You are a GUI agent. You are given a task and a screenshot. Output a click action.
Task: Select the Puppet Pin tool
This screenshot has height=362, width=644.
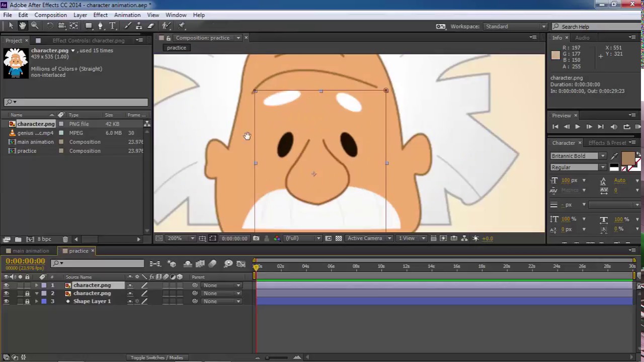182,26
